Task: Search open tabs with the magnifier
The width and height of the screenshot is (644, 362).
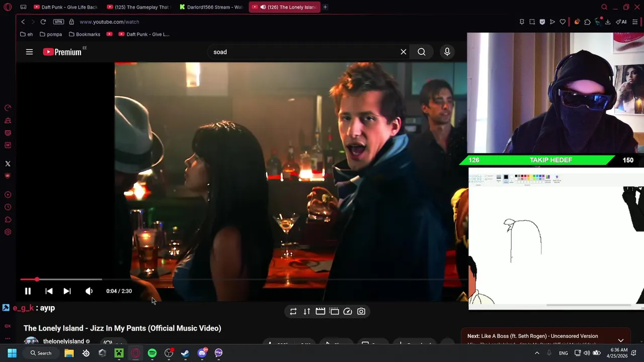Action: [x=604, y=7]
